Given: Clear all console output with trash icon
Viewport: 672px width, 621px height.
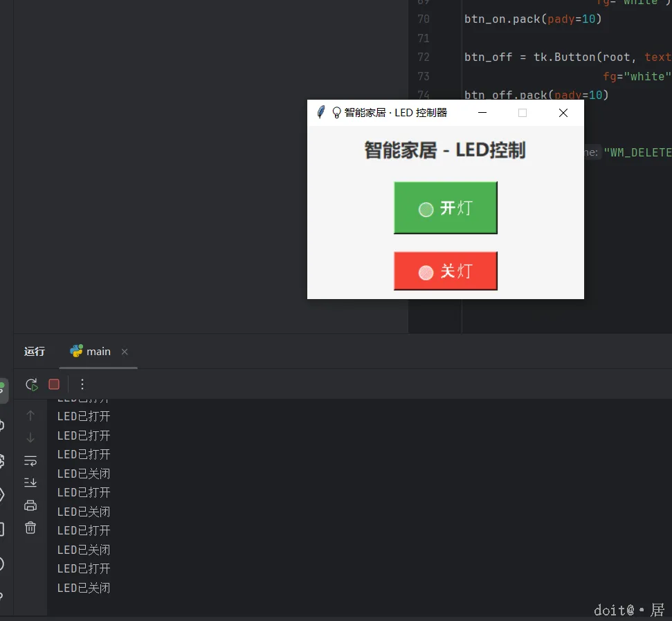Looking at the screenshot, I should [30, 528].
